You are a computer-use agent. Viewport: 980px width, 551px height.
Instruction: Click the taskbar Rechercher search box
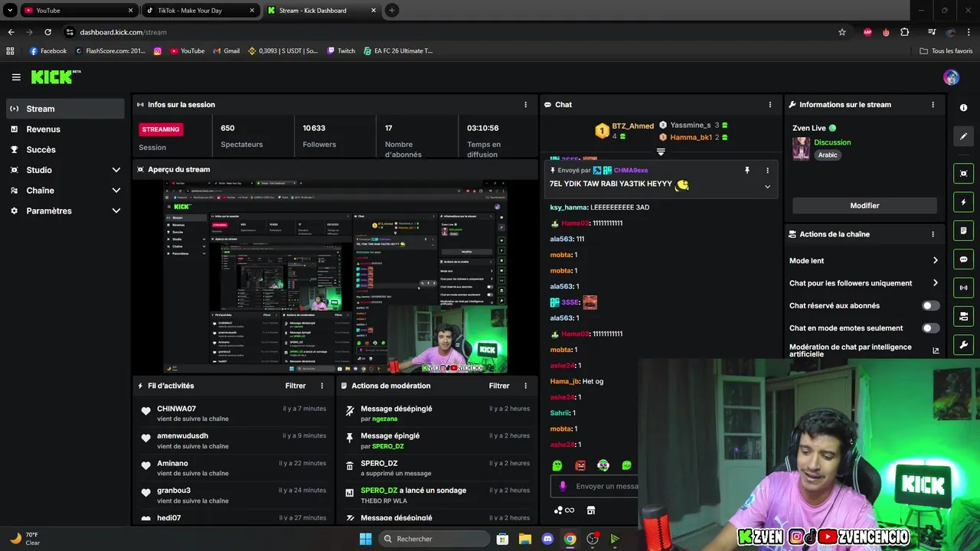[434, 539]
